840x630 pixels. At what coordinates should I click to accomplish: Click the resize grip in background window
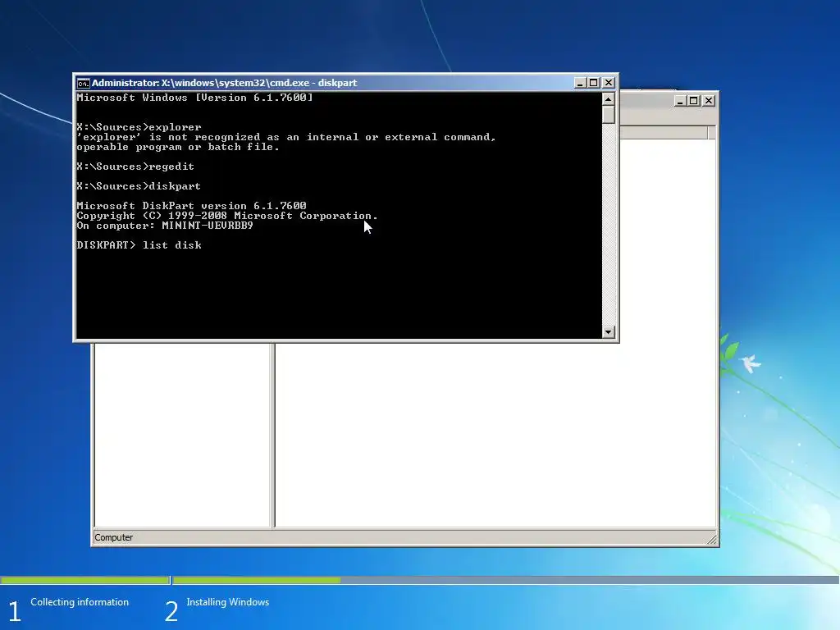(x=712, y=540)
